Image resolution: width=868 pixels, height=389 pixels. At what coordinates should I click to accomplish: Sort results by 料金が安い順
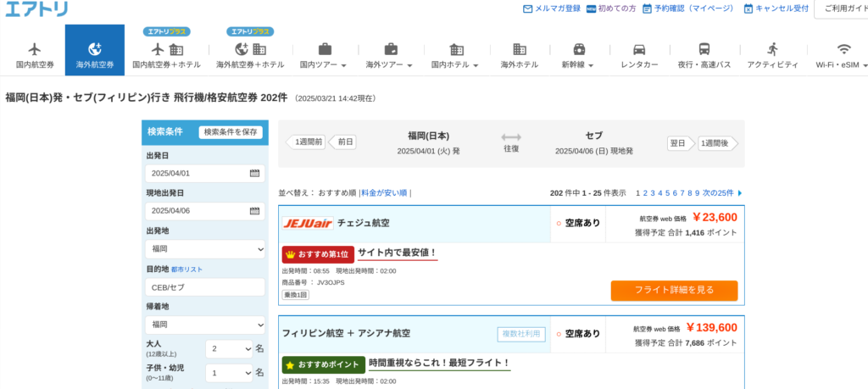click(384, 193)
